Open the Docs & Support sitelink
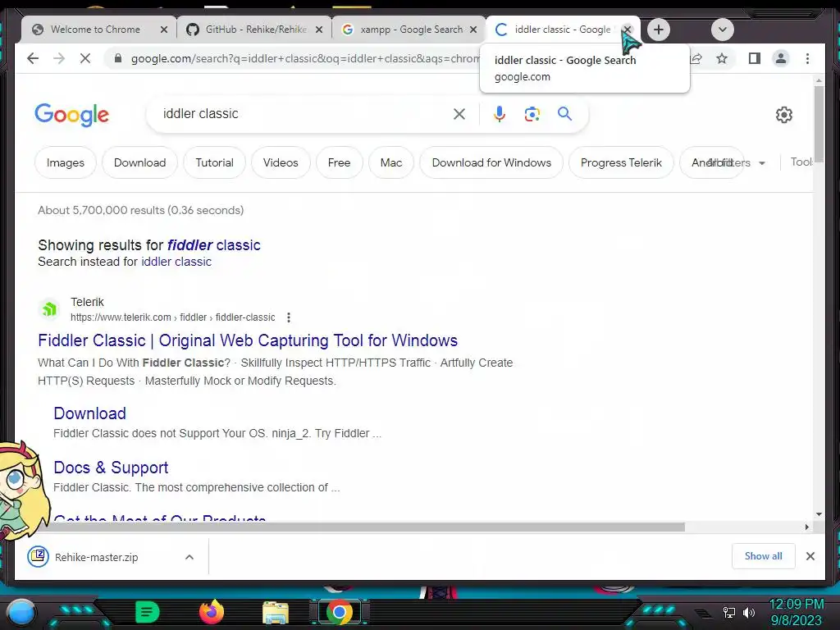 click(111, 467)
